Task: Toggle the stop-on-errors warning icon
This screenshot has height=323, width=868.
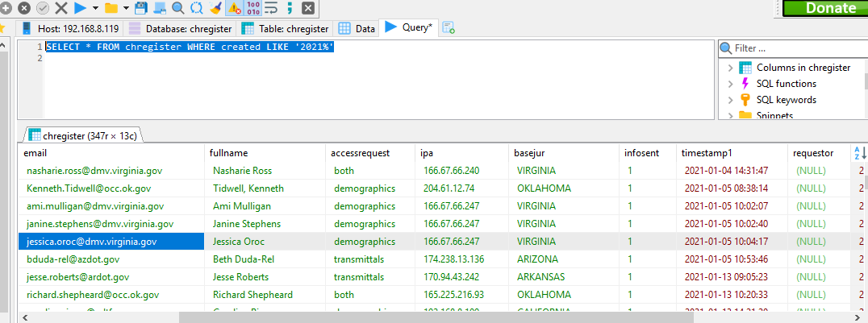Action: (x=234, y=8)
